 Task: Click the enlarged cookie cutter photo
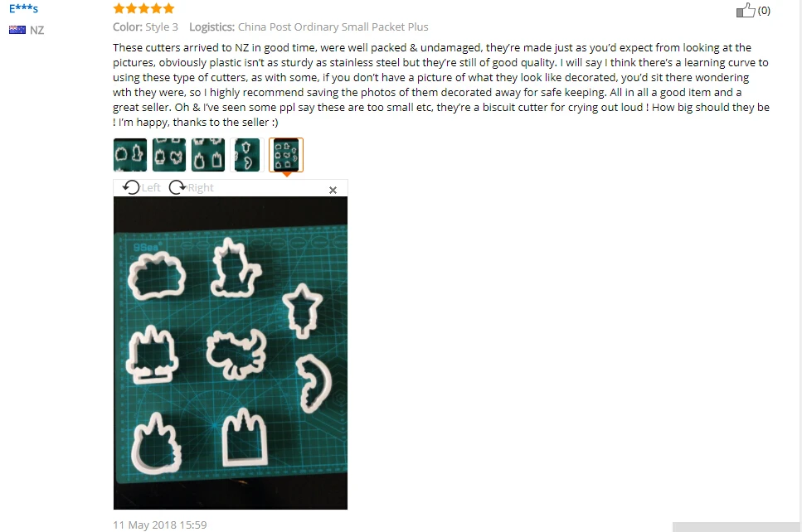(x=231, y=353)
